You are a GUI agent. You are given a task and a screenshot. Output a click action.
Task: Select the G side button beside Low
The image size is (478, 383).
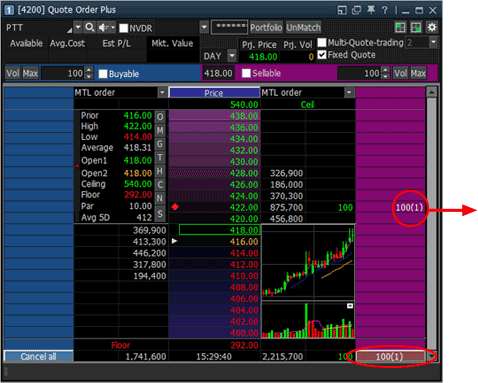(160, 144)
